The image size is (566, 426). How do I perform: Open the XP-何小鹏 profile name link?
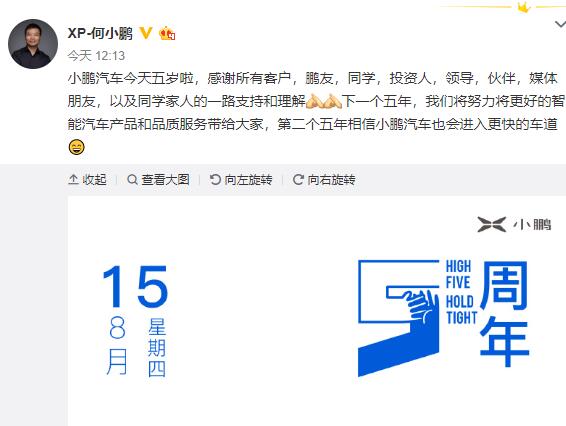pyautogui.click(x=100, y=33)
